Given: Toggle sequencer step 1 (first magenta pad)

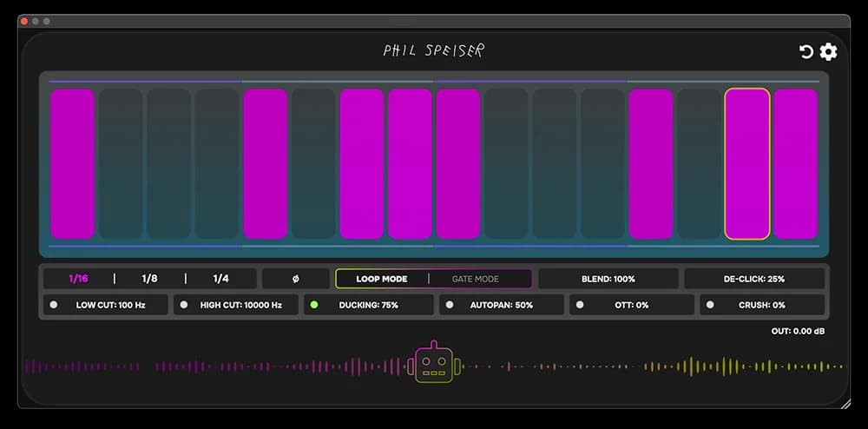Looking at the screenshot, I should tap(73, 164).
